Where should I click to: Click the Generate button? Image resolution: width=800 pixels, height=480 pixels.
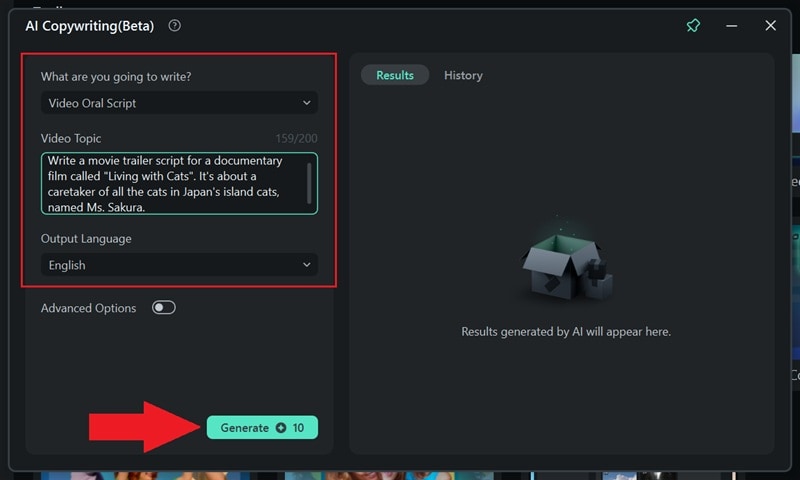pyautogui.click(x=262, y=427)
